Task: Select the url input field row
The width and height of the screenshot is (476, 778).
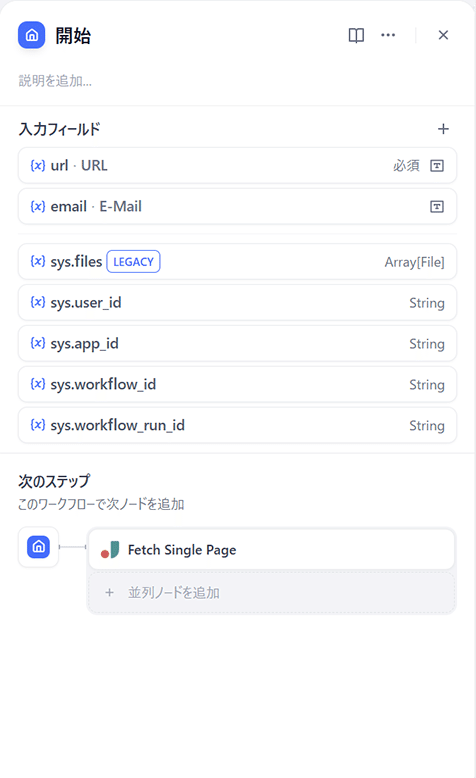Action: 237,165
